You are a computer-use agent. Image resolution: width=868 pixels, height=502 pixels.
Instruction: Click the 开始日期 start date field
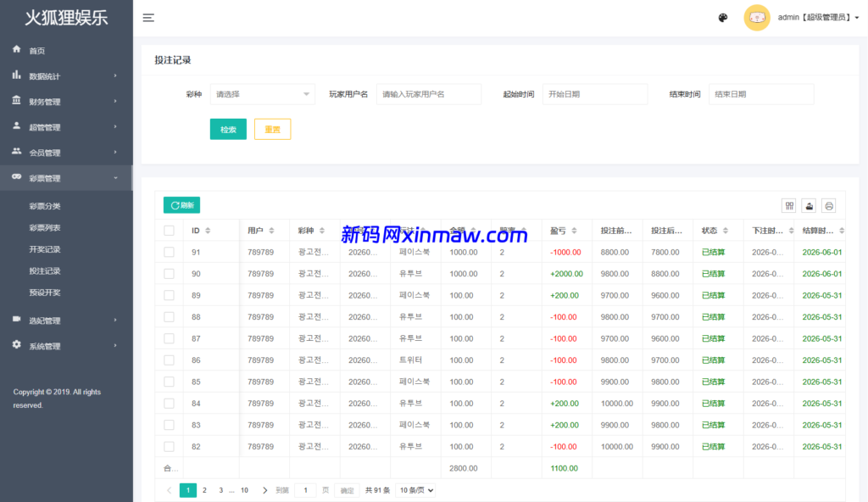tap(595, 94)
